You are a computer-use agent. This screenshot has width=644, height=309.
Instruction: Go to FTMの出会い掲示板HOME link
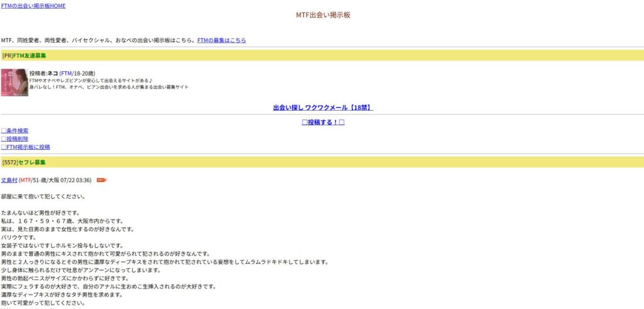[33, 6]
